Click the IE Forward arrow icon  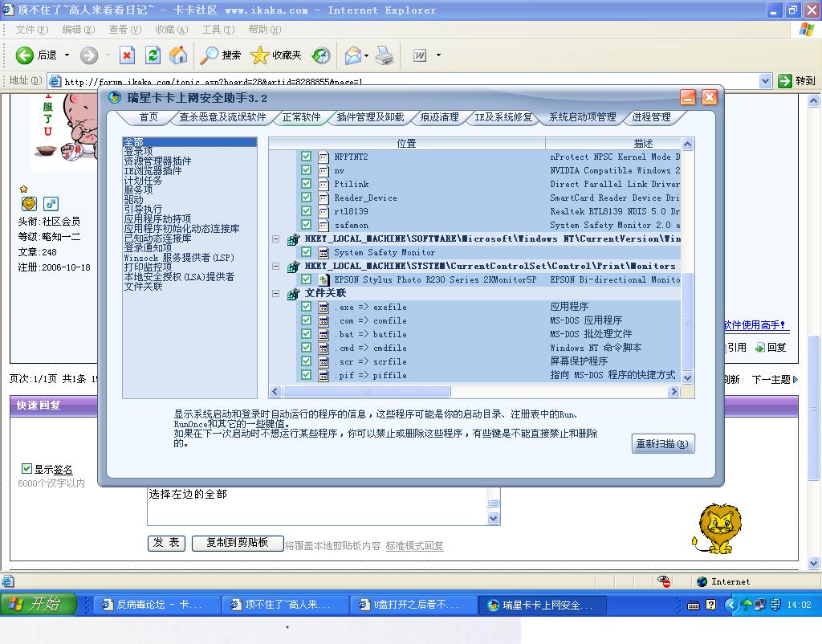(x=89, y=55)
